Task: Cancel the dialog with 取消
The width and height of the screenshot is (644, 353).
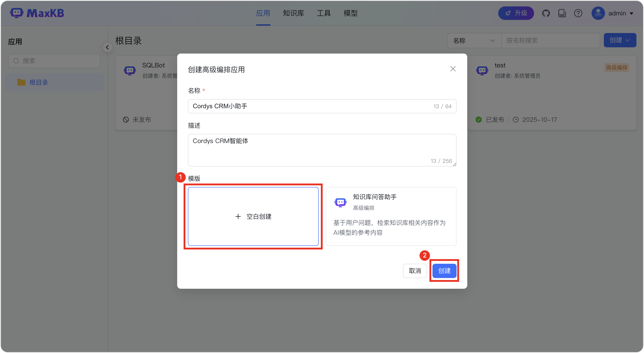Action: click(415, 271)
